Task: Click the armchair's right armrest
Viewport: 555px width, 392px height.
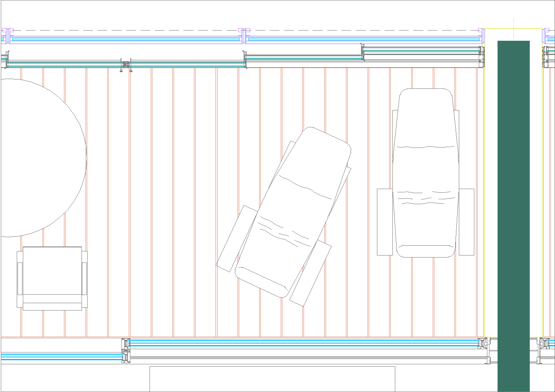Action: pos(84,279)
